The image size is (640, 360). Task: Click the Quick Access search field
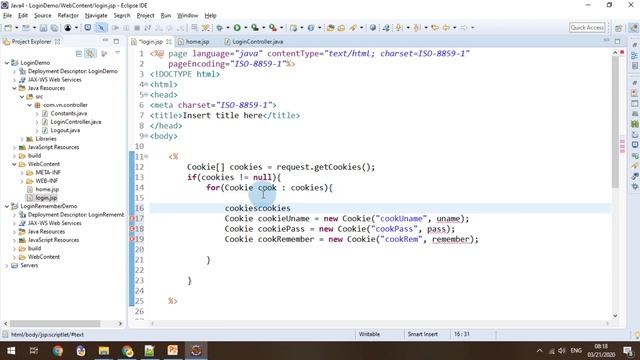click(x=587, y=28)
